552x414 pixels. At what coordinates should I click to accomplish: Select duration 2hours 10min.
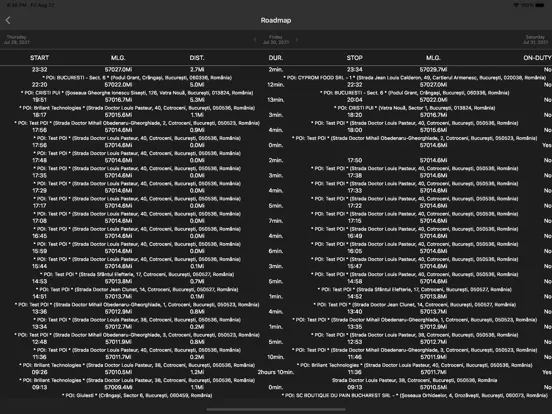(x=276, y=372)
